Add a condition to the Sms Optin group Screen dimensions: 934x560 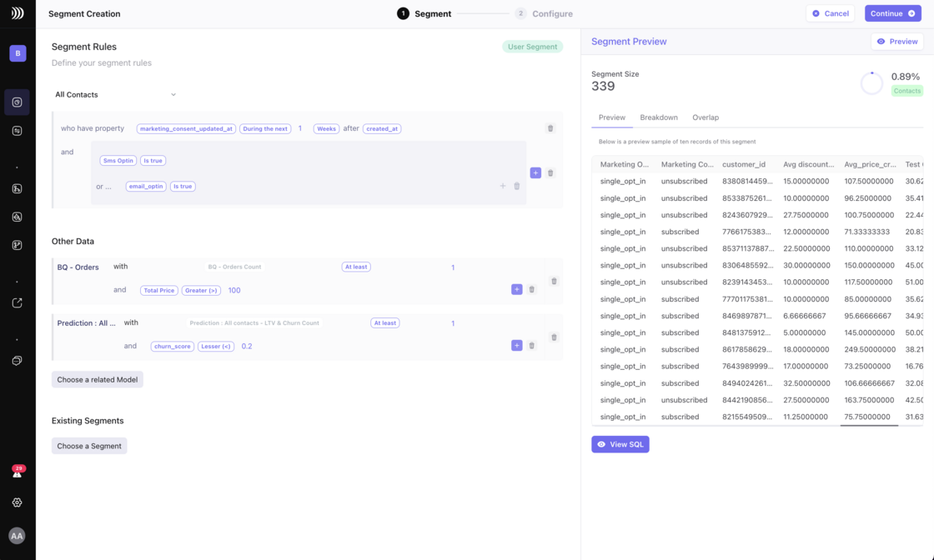535,172
